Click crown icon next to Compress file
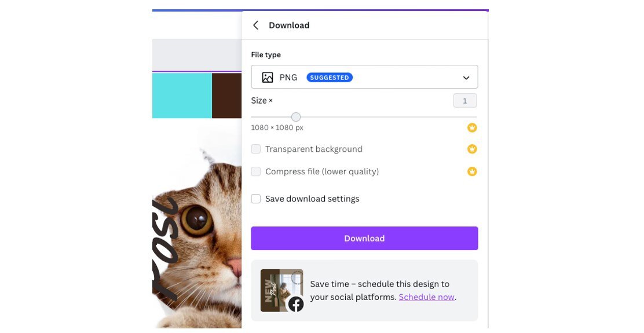 click(472, 171)
